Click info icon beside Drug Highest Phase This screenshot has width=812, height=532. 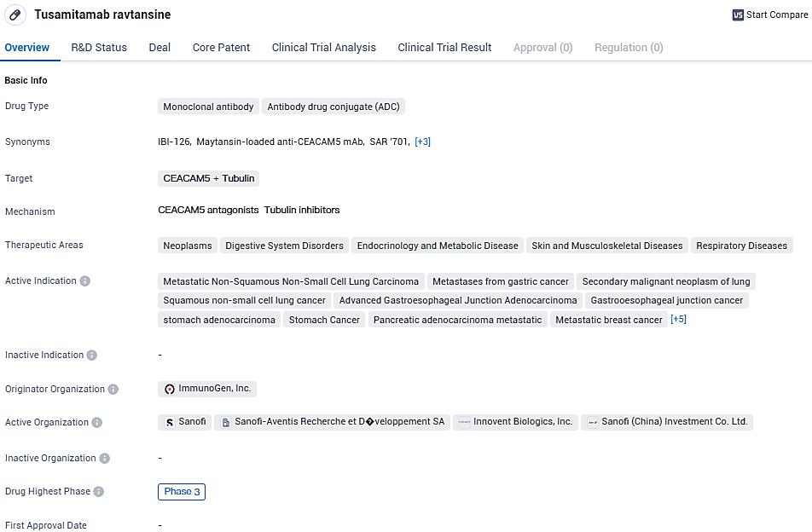[x=99, y=491]
